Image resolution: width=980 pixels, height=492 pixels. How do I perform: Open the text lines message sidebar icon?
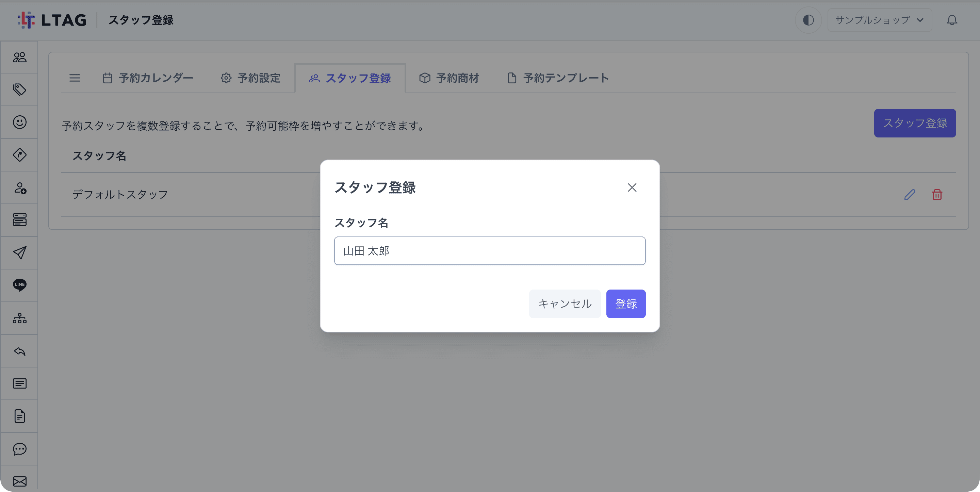[19, 383]
